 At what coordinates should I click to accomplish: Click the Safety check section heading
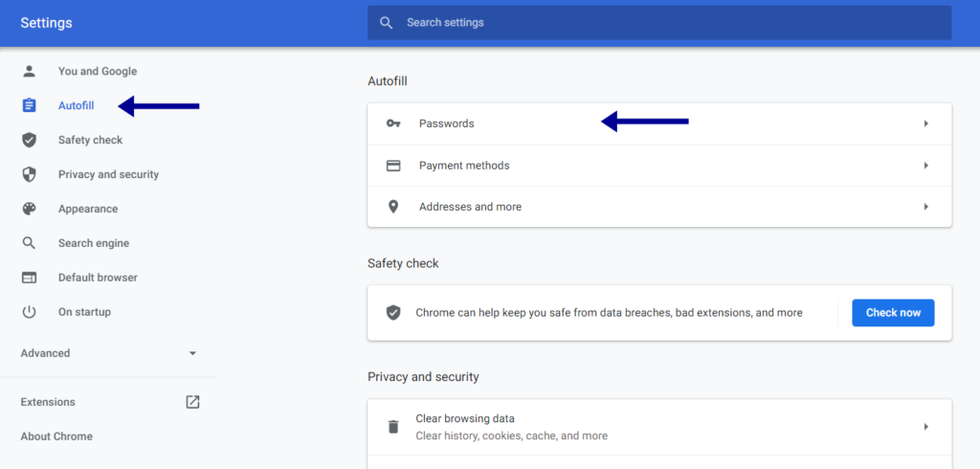pyautogui.click(x=403, y=264)
